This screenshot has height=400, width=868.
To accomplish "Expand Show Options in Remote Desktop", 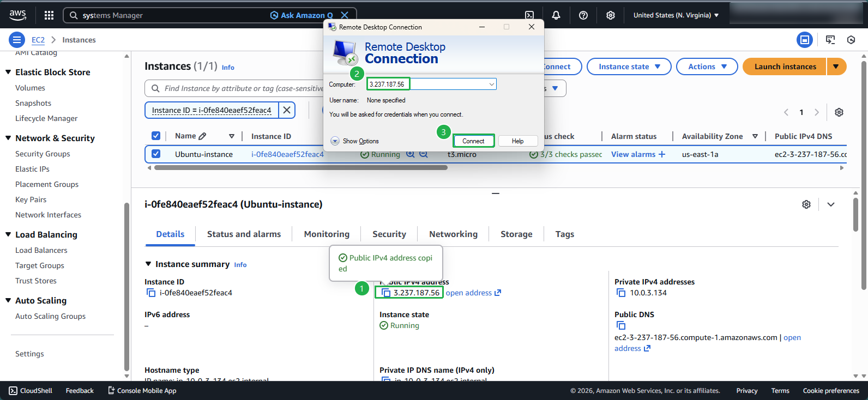I will (354, 141).
